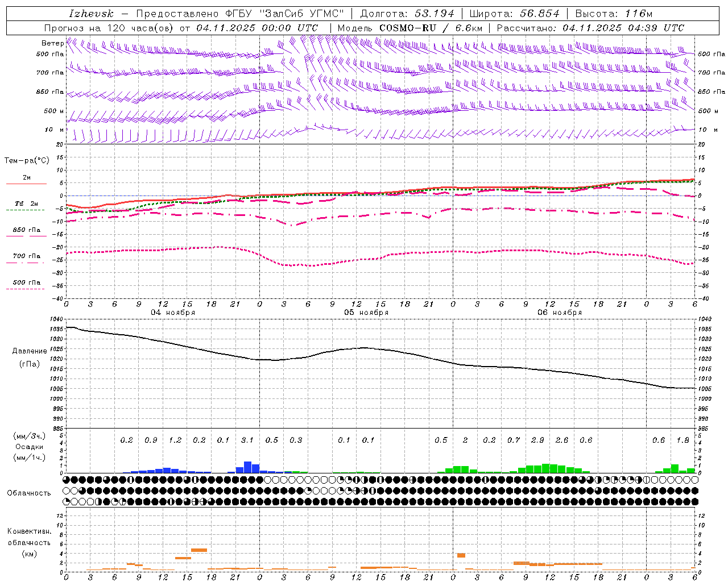Click the 2.6 precipitation total value

pos(562,440)
